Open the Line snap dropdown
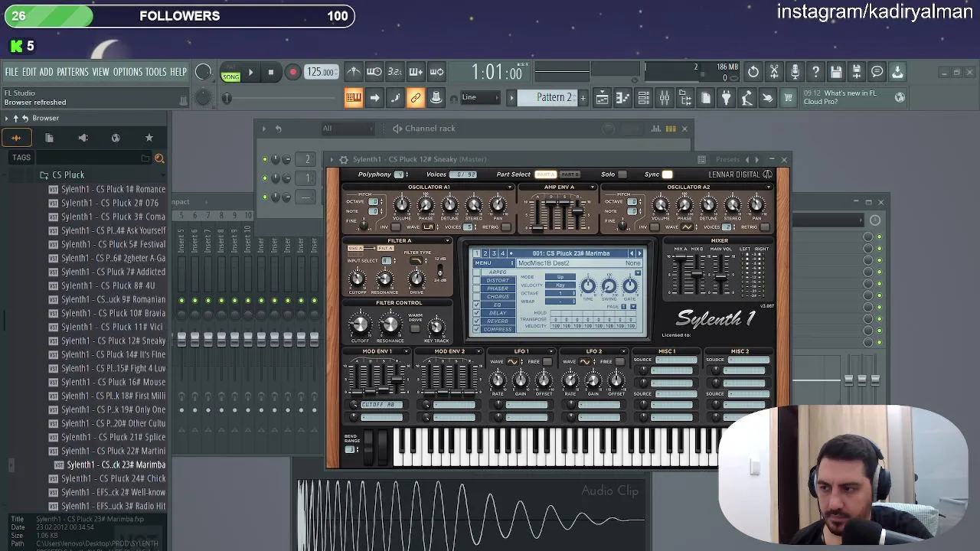The height and width of the screenshot is (551, 980). (480, 97)
